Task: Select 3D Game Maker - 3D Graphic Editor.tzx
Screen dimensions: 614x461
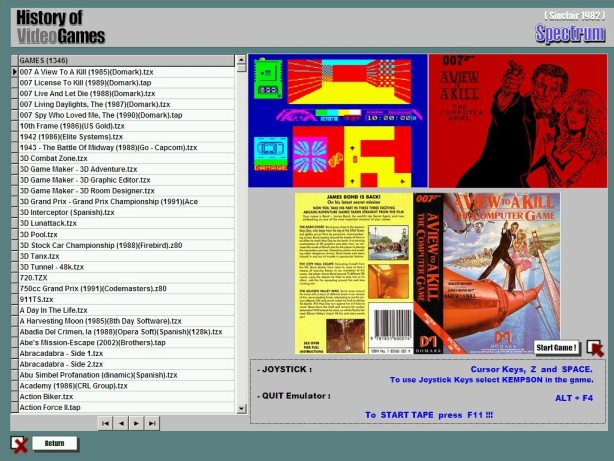Action: (x=126, y=180)
